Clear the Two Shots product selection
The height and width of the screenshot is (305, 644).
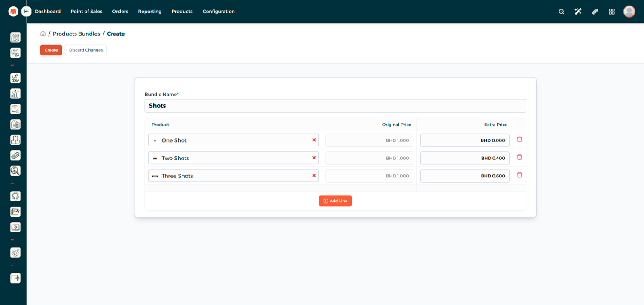[x=314, y=158]
